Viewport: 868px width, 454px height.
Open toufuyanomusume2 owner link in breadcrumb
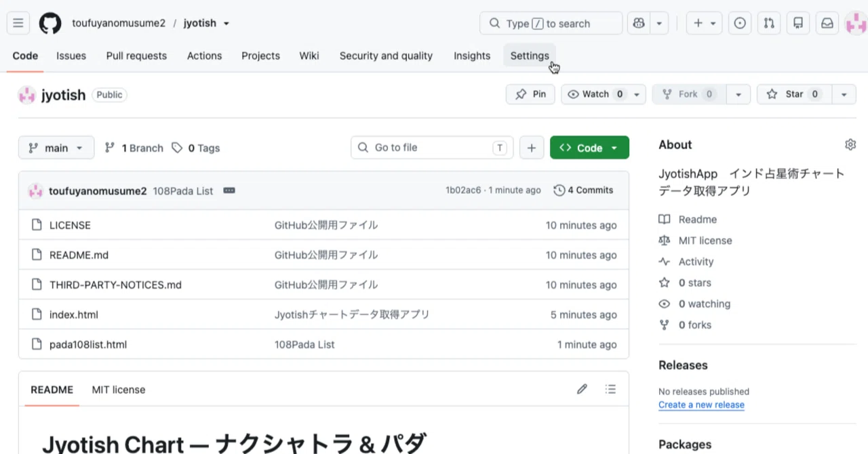point(119,23)
